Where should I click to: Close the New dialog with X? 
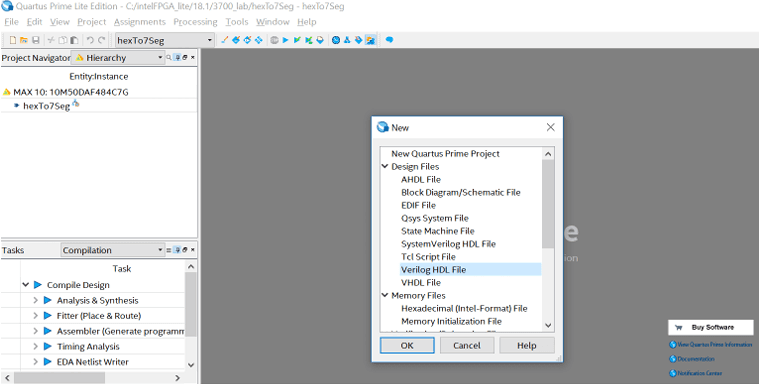[x=550, y=127]
